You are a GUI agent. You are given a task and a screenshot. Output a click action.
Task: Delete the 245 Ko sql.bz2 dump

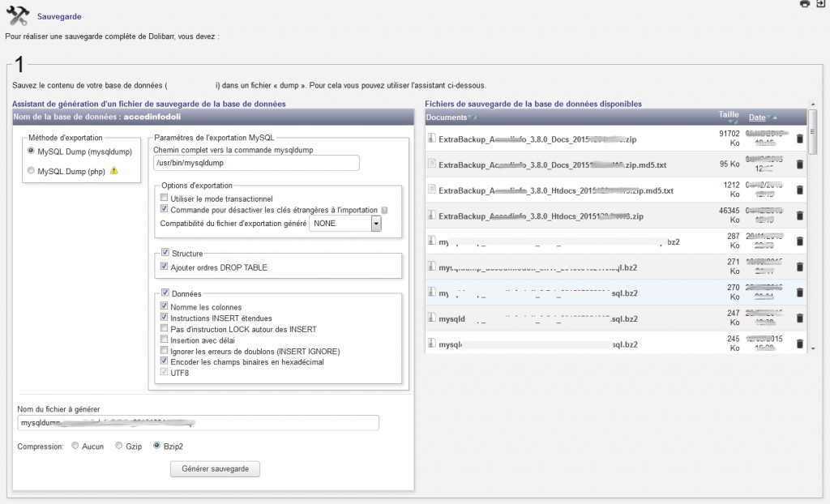coord(800,344)
